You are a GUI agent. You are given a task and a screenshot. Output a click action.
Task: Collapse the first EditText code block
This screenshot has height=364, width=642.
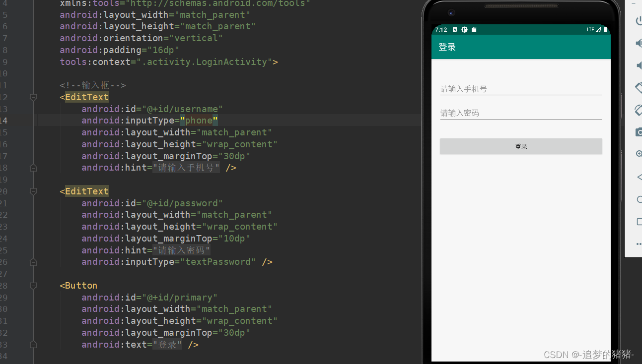pyautogui.click(x=33, y=97)
